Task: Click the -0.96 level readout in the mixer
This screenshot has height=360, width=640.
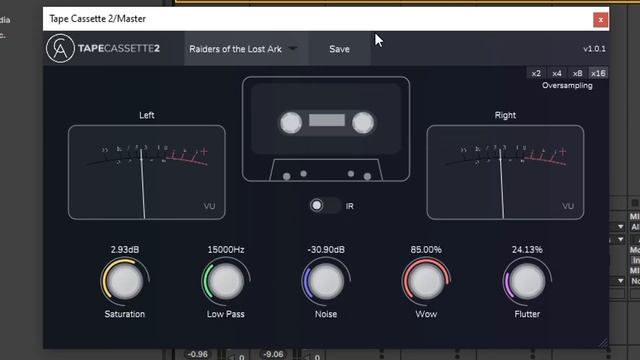Action: [198, 354]
